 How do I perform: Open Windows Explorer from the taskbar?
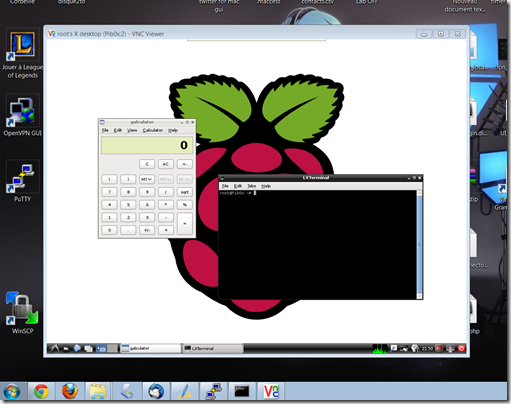(98, 391)
